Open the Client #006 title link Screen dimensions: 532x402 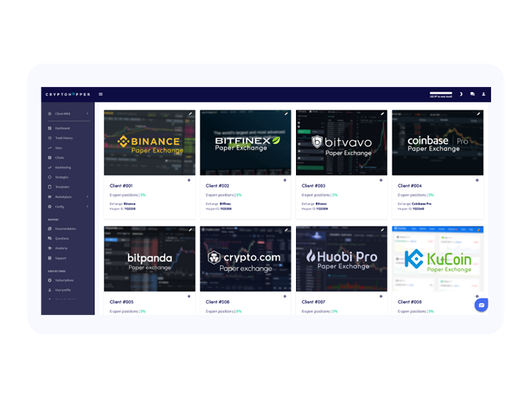pos(218,302)
